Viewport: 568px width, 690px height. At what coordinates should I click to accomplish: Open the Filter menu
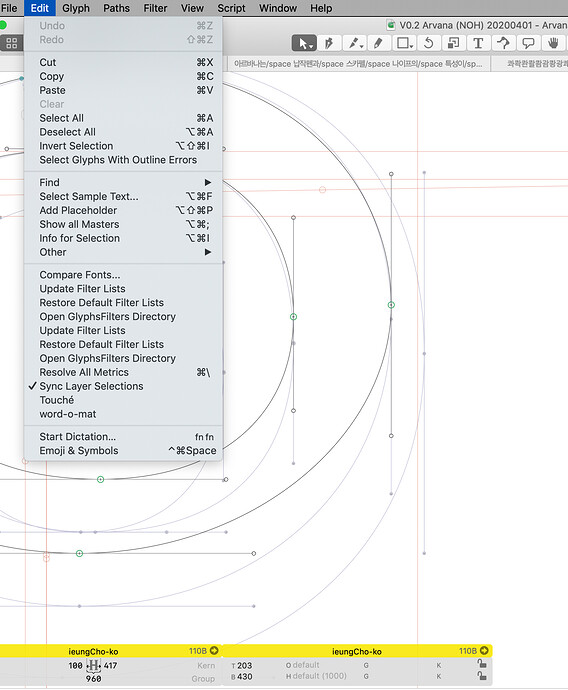pos(155,8)
